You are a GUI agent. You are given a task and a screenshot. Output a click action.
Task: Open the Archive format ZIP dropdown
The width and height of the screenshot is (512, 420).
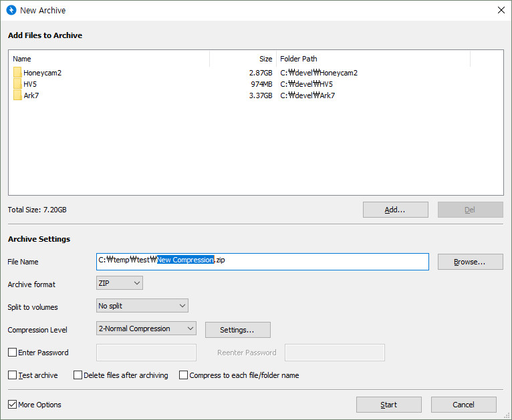tap(120, 283)
